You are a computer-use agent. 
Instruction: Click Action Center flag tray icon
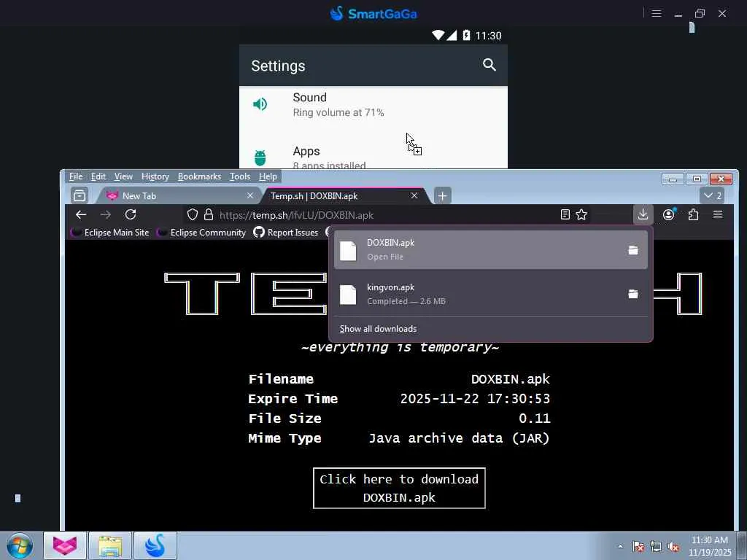click(x=638, y=547)
